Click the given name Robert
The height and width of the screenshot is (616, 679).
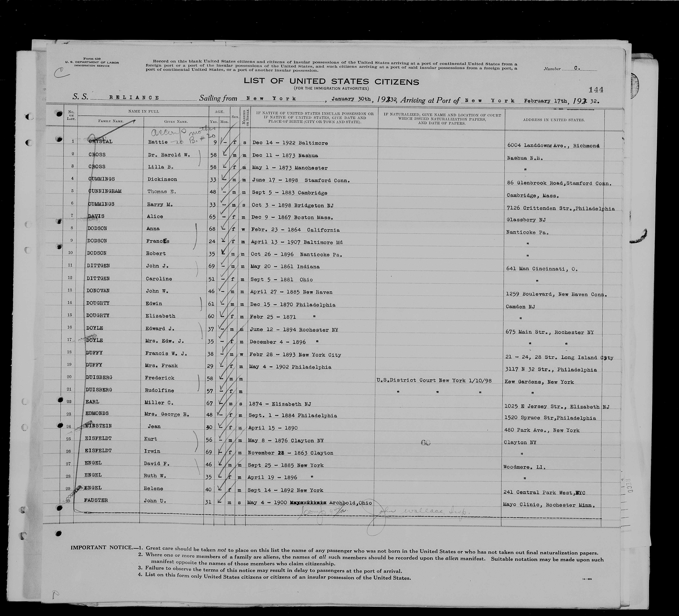pyautogui.click(x=156, y=253)
